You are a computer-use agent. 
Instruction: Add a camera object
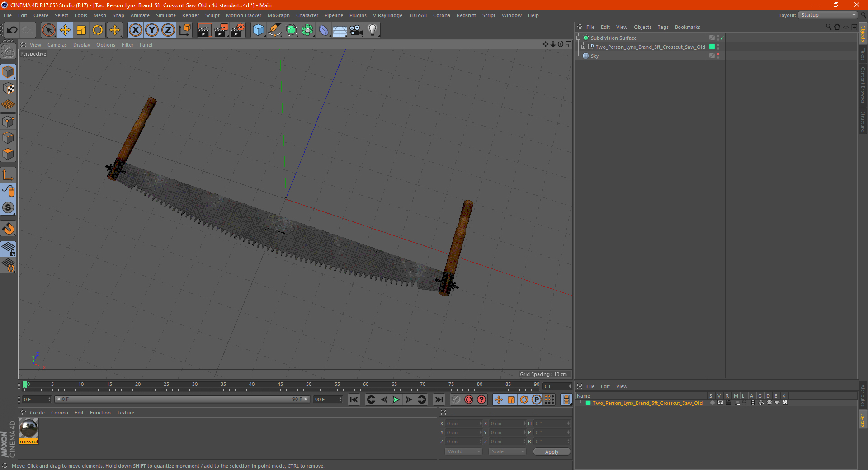tap(356, 30)
